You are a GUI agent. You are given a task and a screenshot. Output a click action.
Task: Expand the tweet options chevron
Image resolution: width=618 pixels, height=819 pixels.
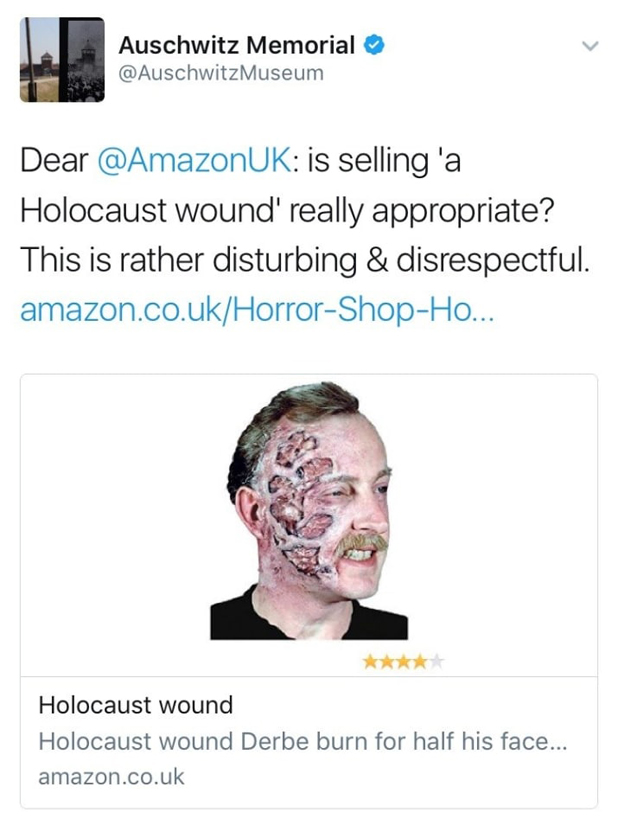coord(590,46)
